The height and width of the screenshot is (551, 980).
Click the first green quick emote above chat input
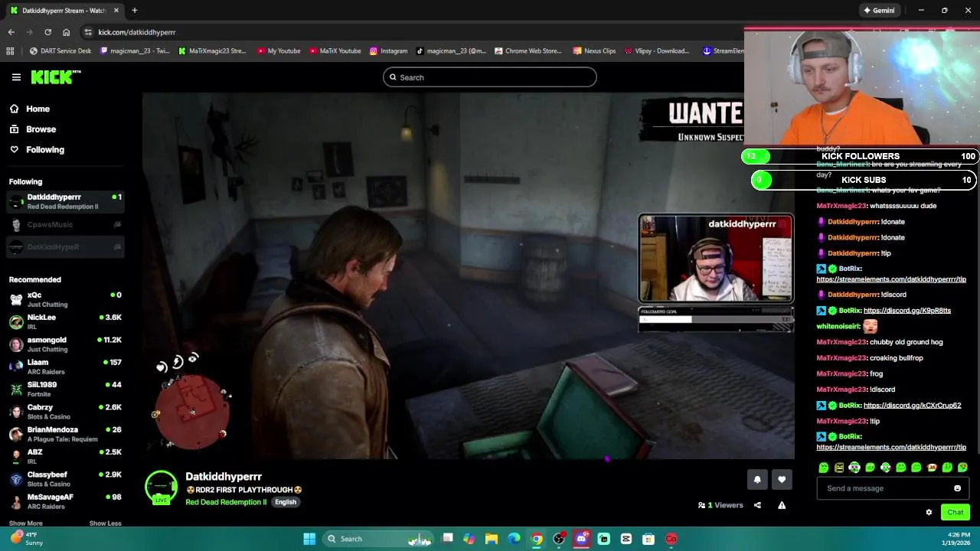point(824,468)
